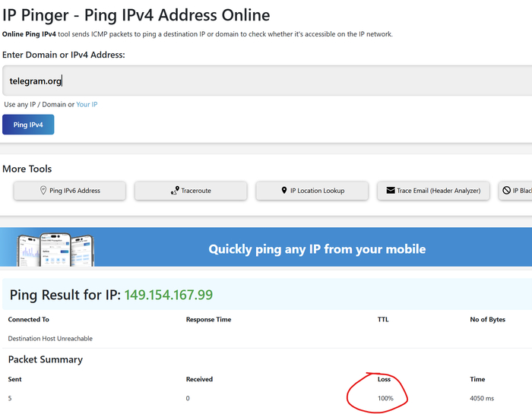Screen dimensions: 532x414
Task: Click the TTL column header
Action: coord(383,319)
